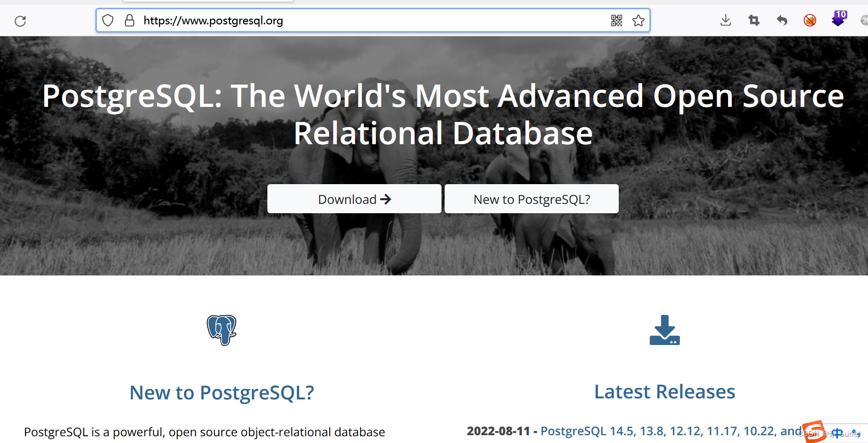This screenshot has height=443, width=868.
Task: Take a screenshot with the crop icon
Action: pyautogui.click(x=754, y=20)
